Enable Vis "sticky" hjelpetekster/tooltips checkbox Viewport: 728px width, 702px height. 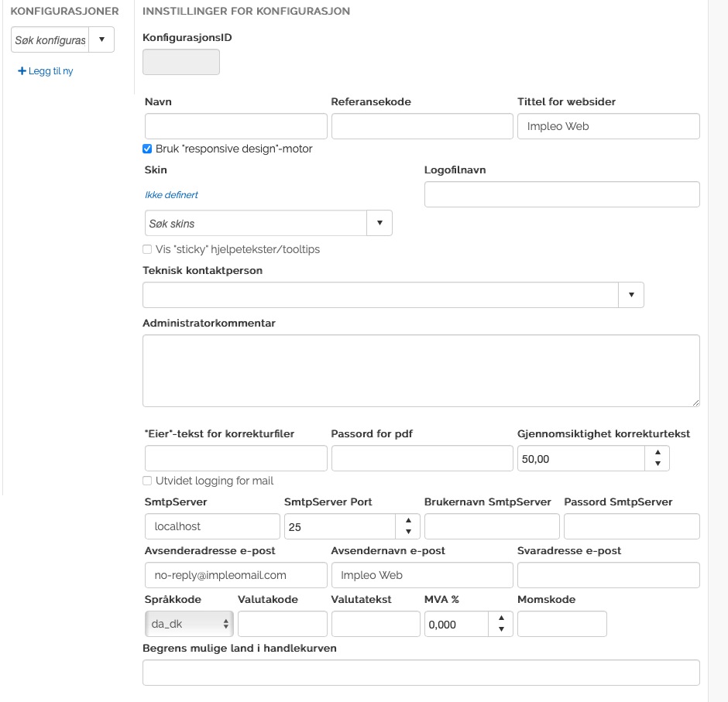(x=147, y=249)
